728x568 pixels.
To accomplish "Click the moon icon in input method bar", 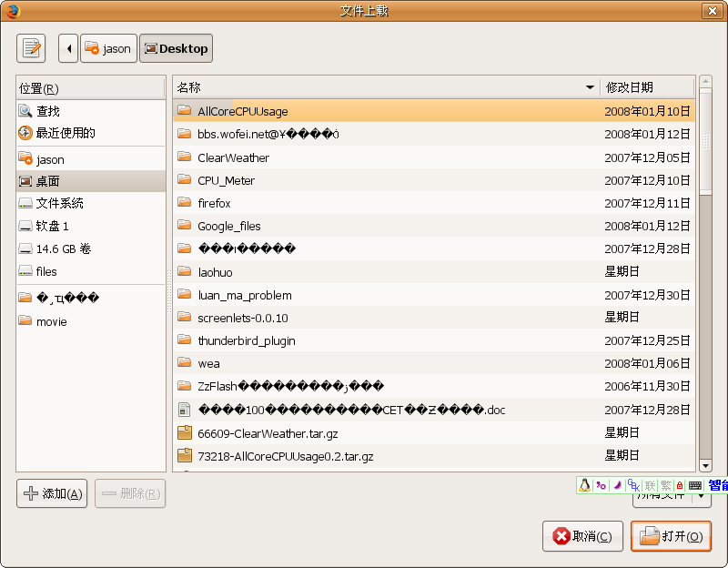I will pos(618,485).
